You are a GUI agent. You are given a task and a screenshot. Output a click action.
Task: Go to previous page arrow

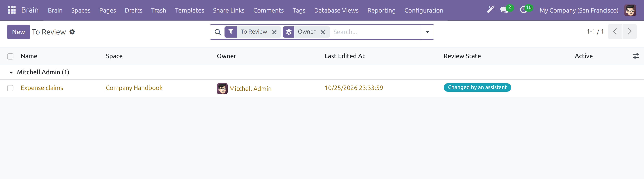(615, 32)
